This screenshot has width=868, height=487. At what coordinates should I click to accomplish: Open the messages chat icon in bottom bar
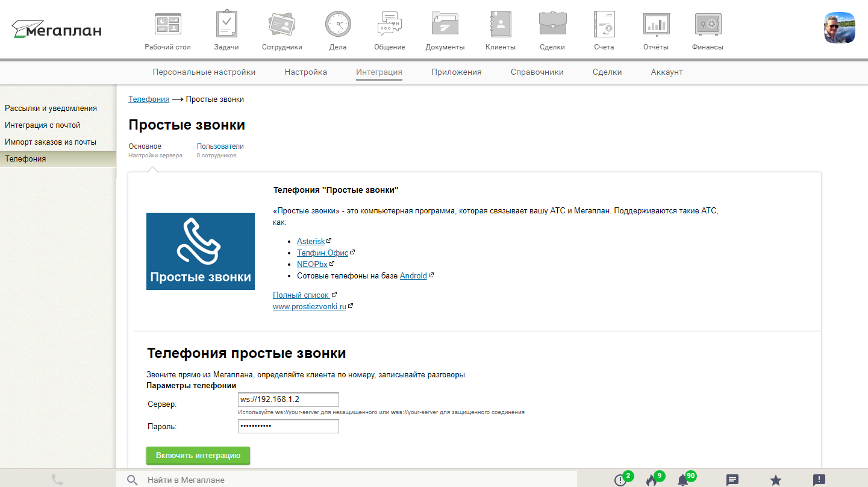732,480
